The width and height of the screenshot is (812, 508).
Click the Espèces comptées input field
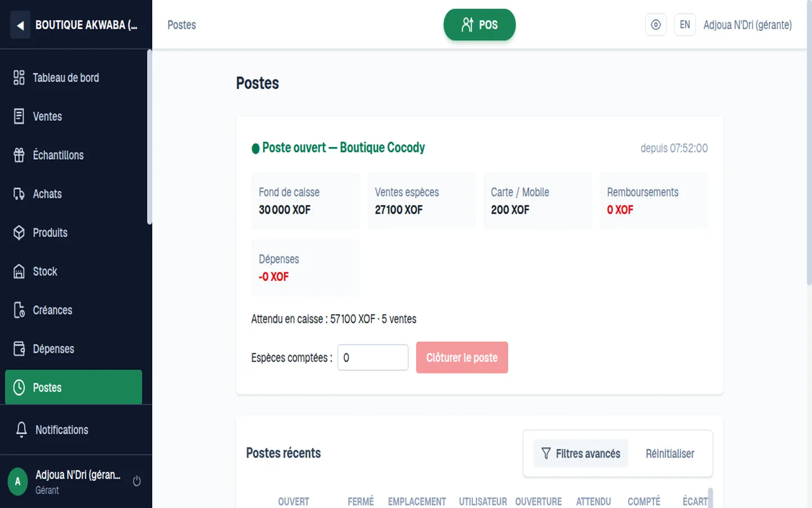click(373, 358)
